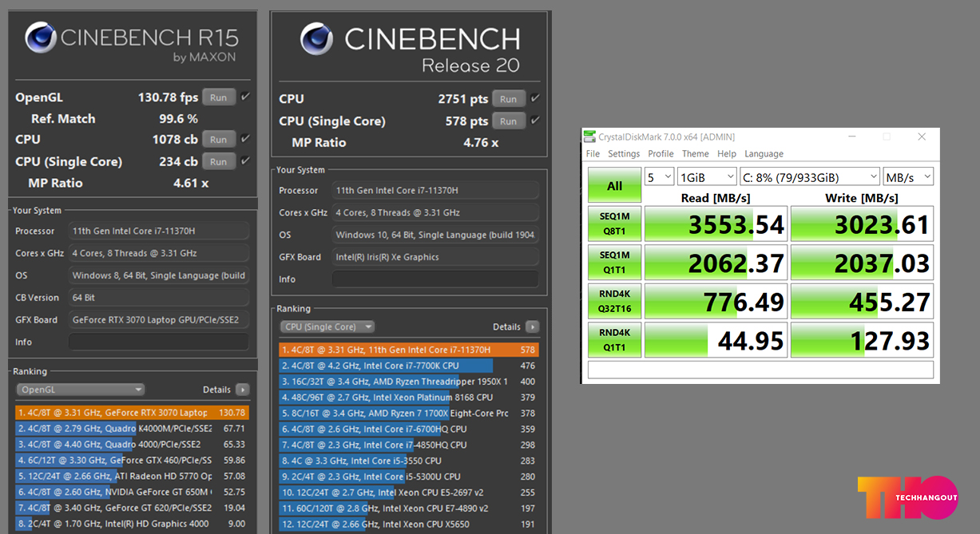Select the 3023.61 sequential write result
This screenshot has height=534, width=980.
coord(862,223)
